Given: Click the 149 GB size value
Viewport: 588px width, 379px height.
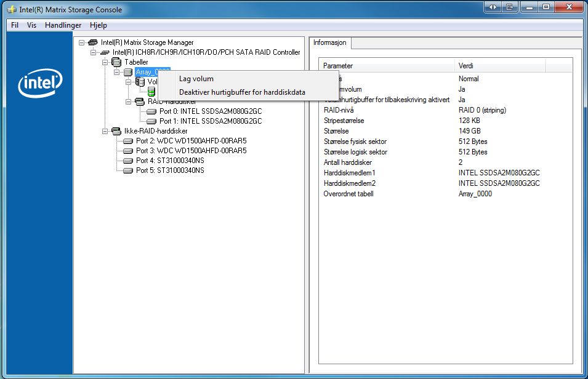Looking at the screenshot, I should pyautogui.click(x=470, y=131).
